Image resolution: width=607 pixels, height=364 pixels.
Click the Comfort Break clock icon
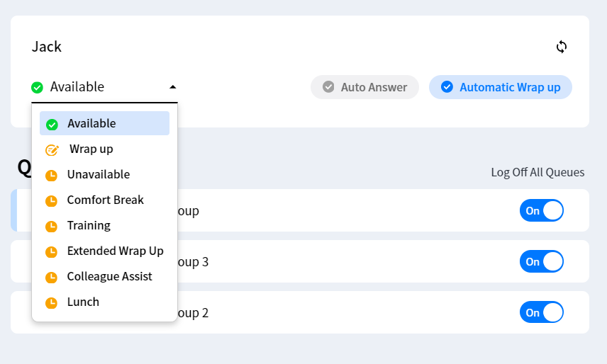(51, 200)
